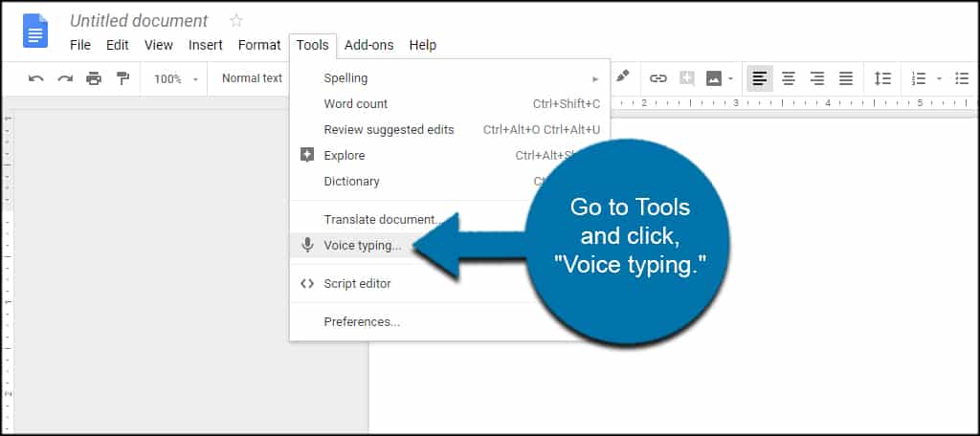The height and width of the screenshot is (436, 980).
Task: Open the Add-ons menu
Action: (x=368, y=45)
